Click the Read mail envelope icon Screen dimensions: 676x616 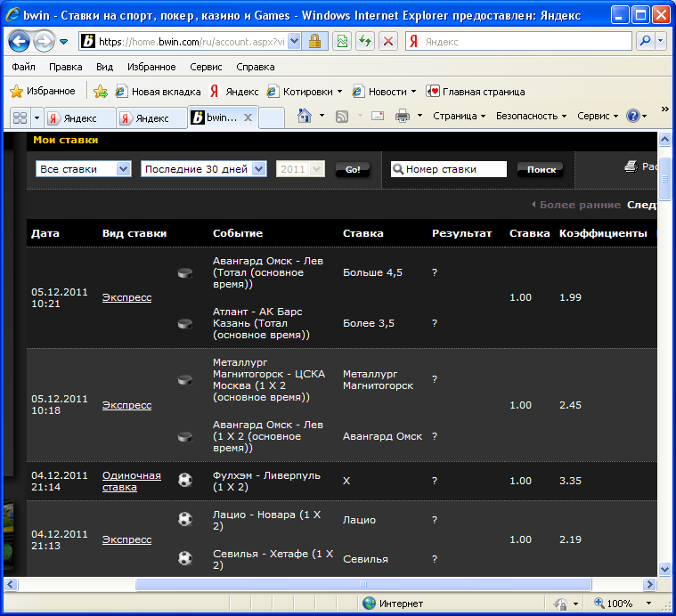[x=378, y=116]
